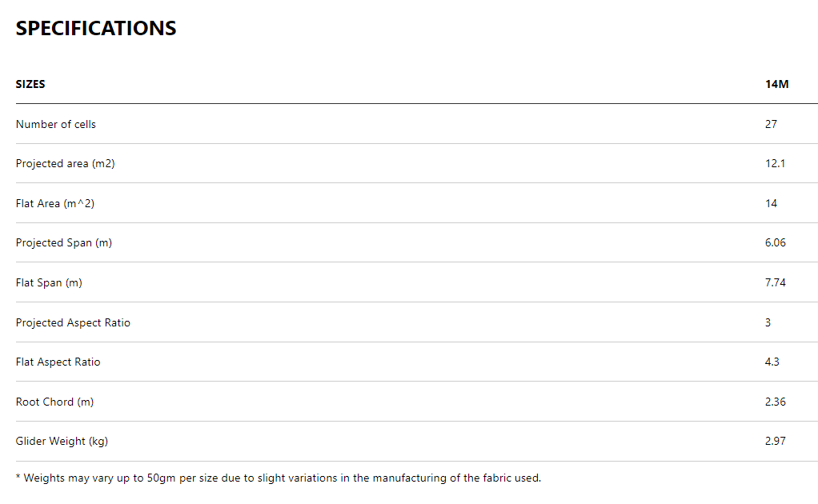Click the Flat Aspect Ratio label
818x504 pixels.
[58, 362]
